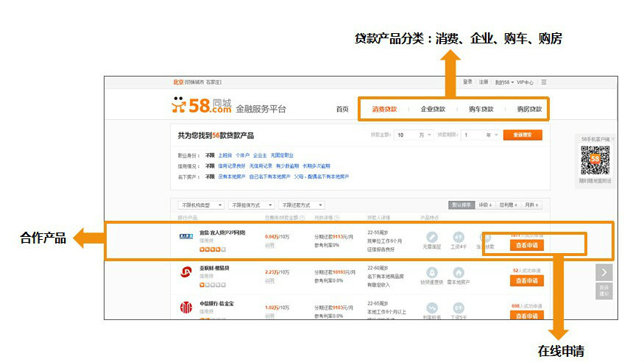Click 查看申请 for 中信银行 信金宝
Screen dimensions: 644x362
[527, 315]
